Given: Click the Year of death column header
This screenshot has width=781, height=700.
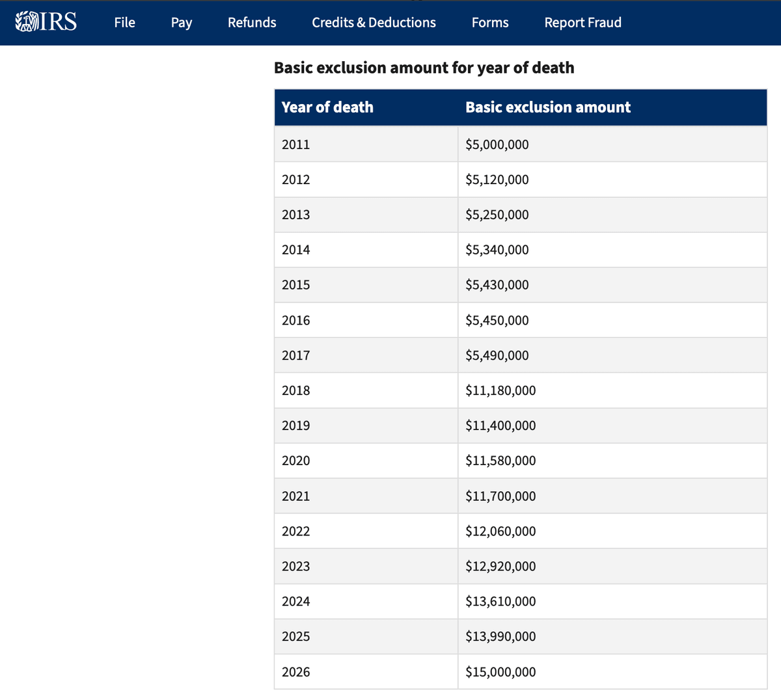Looking at the screenshot, I should (x=366, y=107).
